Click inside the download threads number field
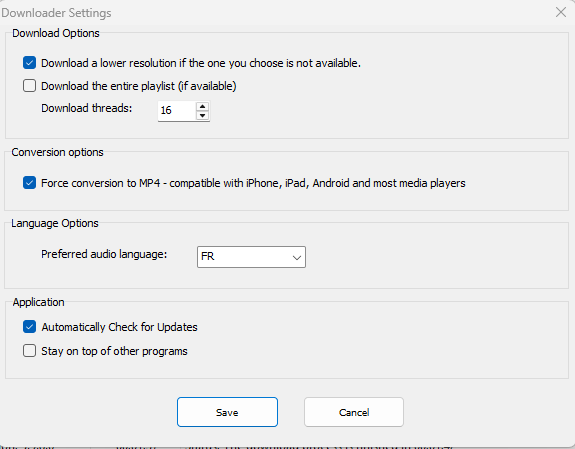The image size is (575, 449). pos(177,111)
